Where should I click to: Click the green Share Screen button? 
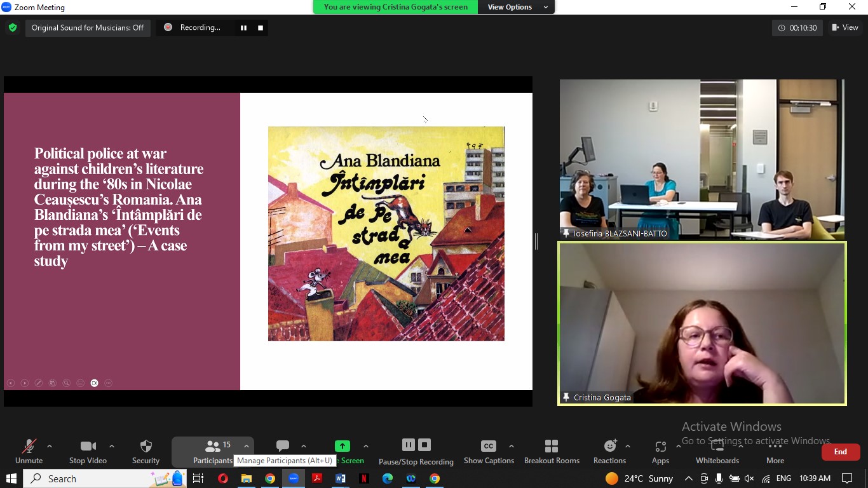click(x=342, y=446)
